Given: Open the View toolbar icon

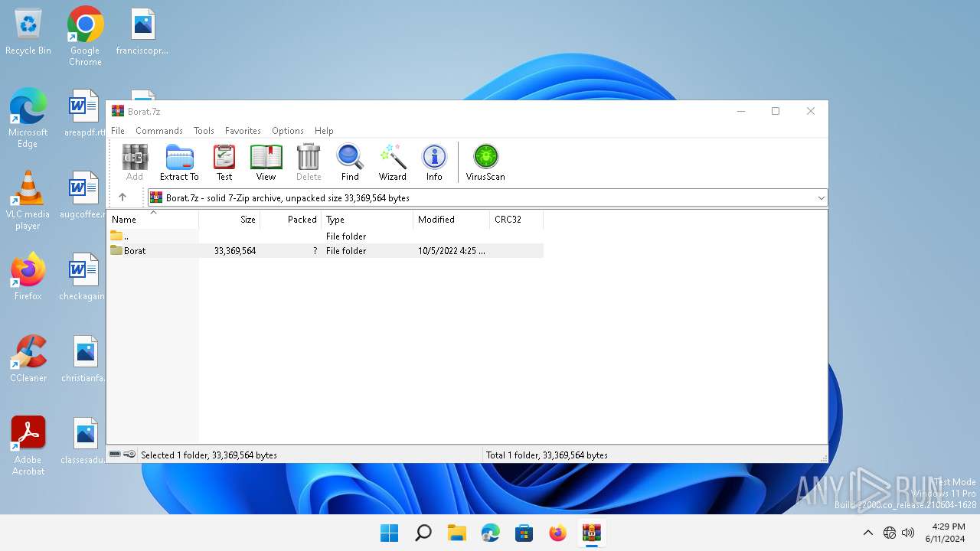Looking at the screenshot, I should coord(266,162).
